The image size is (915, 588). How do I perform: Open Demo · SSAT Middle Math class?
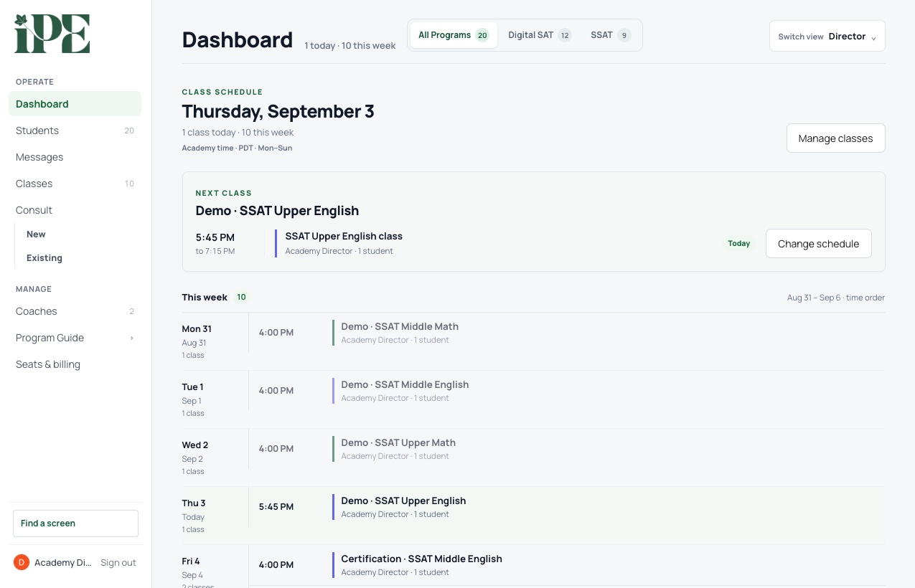click(x=400, y=326)
